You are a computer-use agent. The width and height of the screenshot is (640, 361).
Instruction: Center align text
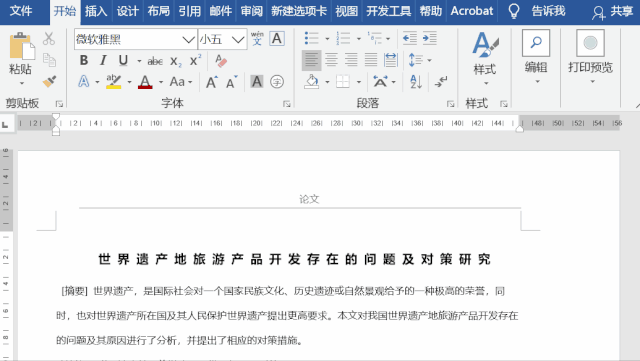(x=331, y=60)
